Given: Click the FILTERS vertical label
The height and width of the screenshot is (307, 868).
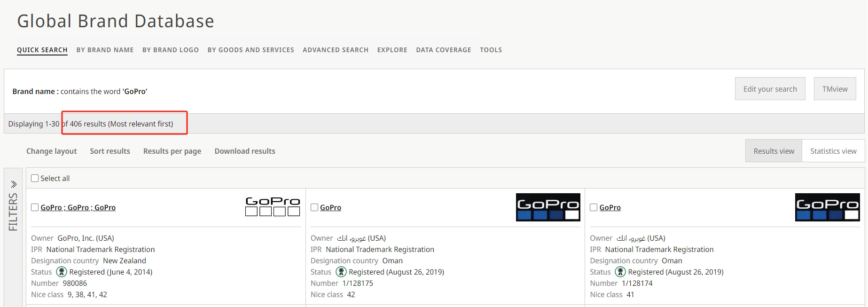Looking at the screenshot, I should pyautogui.click(x=13, y=212).
